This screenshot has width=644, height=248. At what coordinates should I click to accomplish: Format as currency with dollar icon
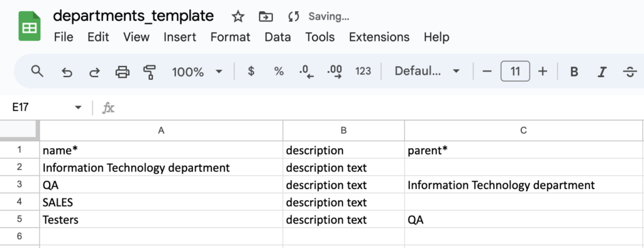coord(251,72)
